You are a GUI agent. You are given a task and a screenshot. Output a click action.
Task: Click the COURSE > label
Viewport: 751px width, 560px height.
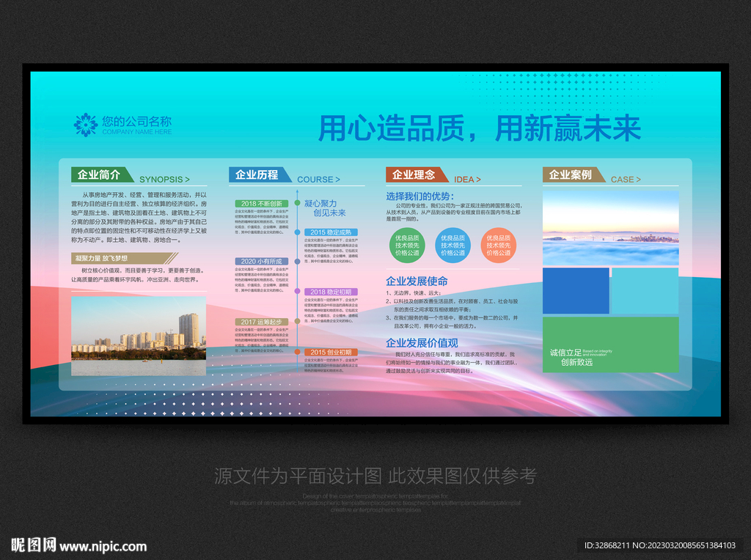[x=318, y=180]
